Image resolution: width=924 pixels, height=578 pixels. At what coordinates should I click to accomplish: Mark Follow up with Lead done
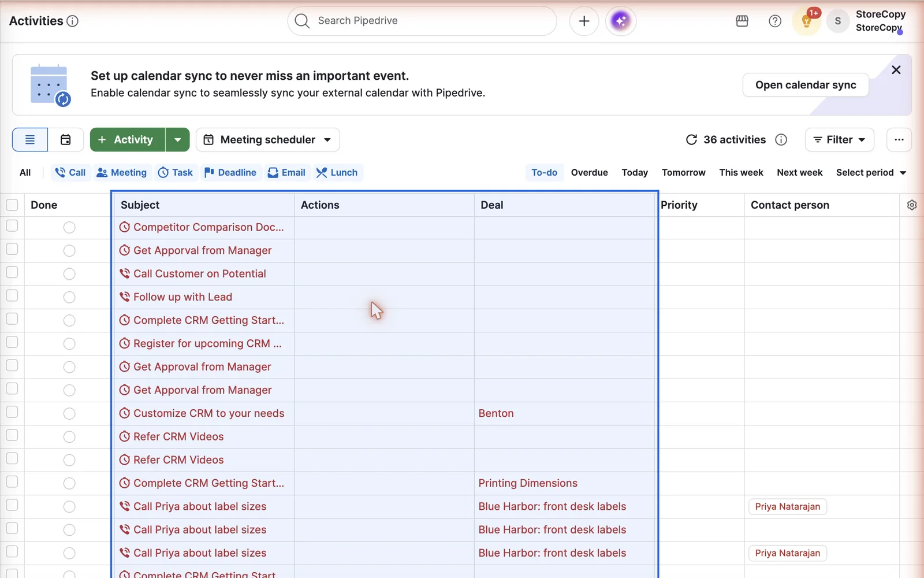tap(69, 297)
